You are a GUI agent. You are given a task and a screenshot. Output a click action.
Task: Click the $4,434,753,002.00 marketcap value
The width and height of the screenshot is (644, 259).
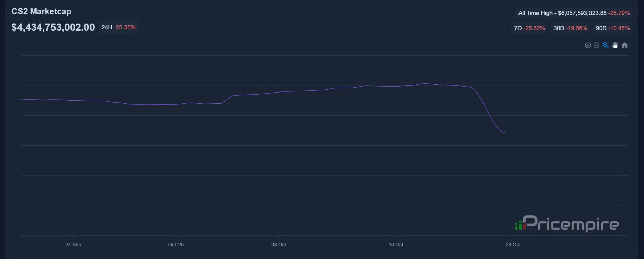click(53, 27)
